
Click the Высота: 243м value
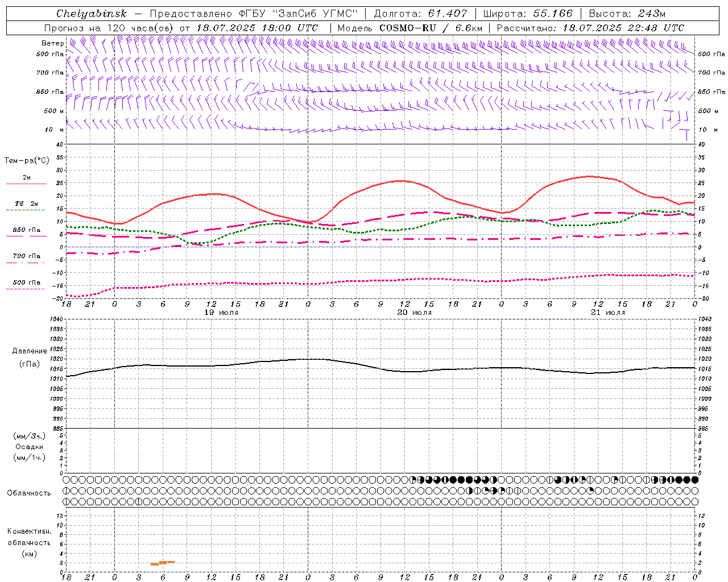(x=627, y=14)
